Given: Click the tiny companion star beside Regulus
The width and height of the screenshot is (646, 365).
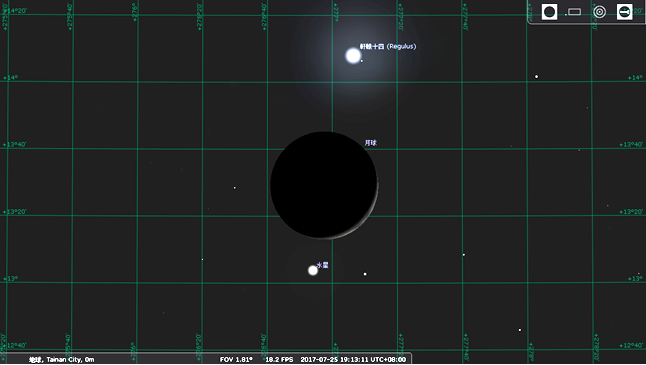Looking at the screenshot, I should (362, 61).
